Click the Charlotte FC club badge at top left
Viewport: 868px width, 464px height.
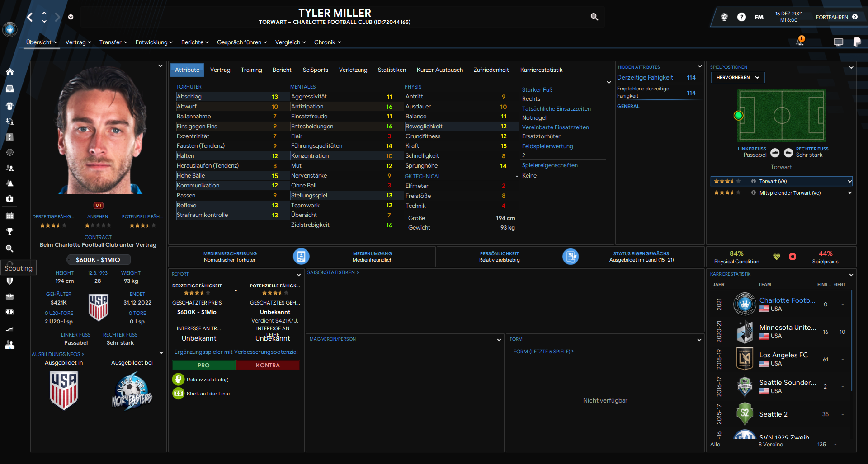[x=9, y=29]
